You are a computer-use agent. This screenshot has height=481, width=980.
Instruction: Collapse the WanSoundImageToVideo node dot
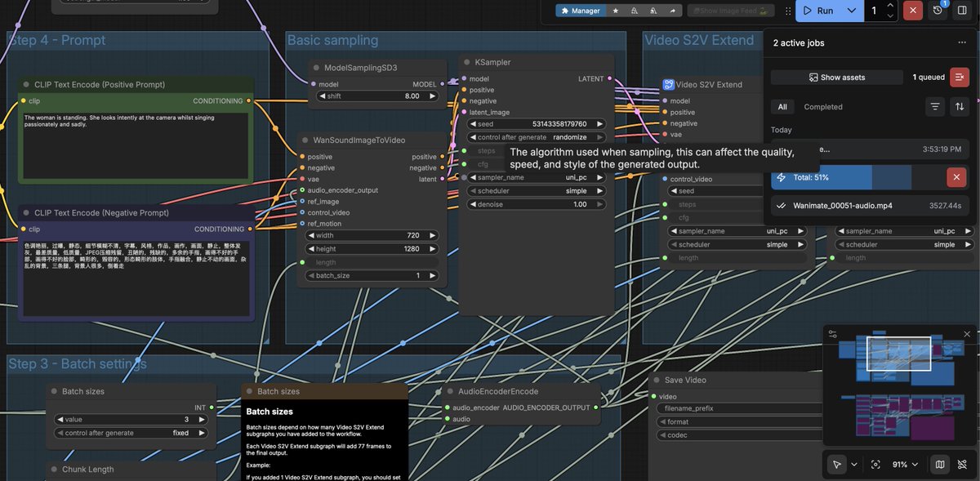click(305, 140)
